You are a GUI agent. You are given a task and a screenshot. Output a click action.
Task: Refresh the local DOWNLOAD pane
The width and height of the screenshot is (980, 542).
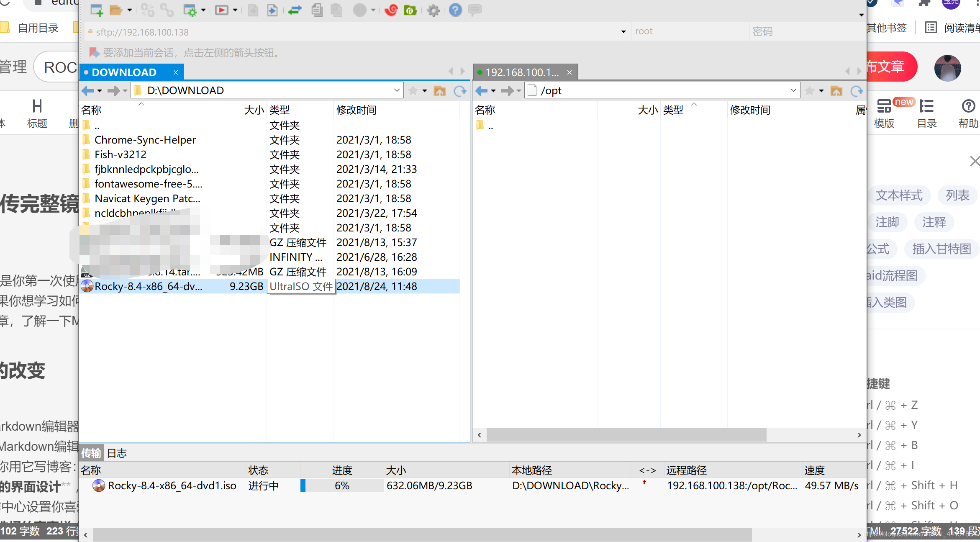pyautogui.click(x=460, y=91)
